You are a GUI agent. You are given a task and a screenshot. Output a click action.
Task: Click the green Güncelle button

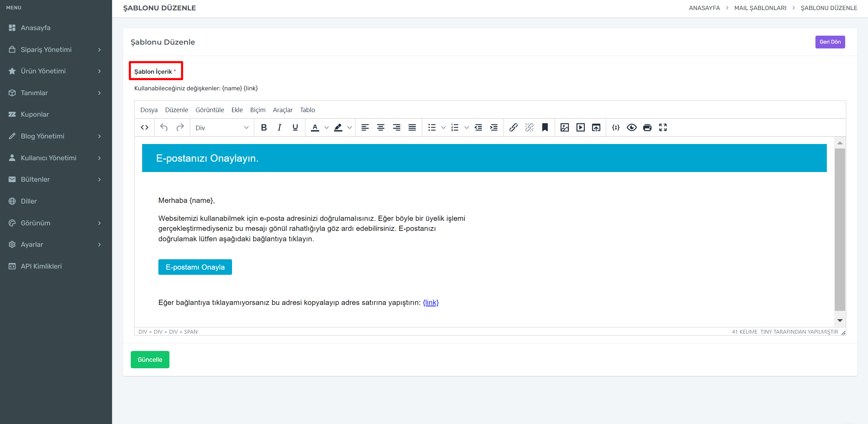click(150, 360)
